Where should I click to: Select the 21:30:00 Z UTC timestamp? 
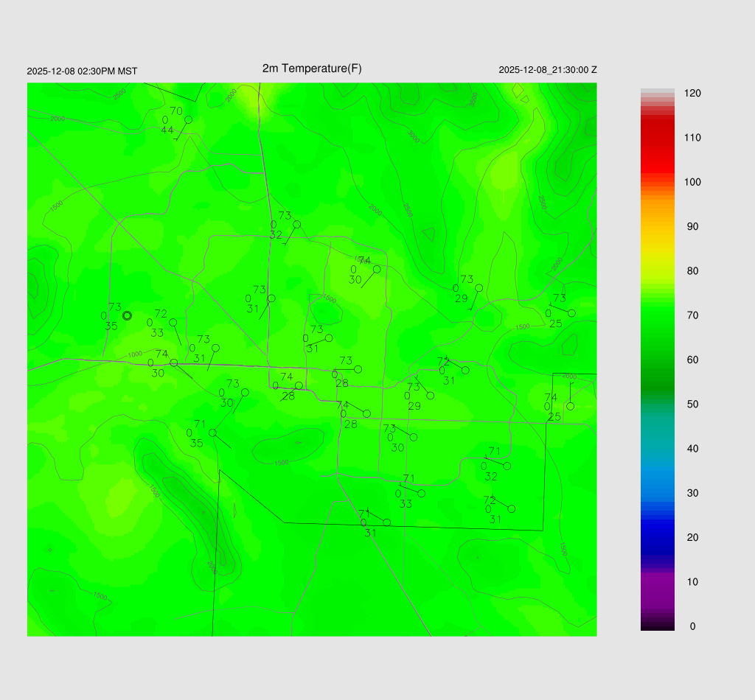(x=548, y=70)
